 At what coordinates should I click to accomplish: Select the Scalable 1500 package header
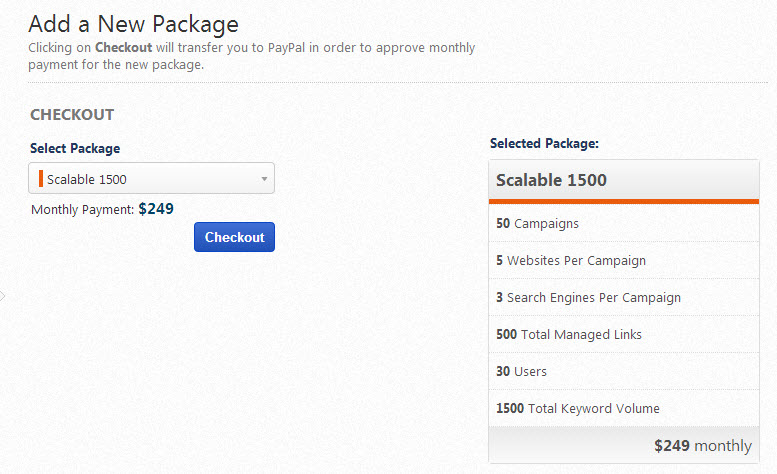[623, 180]
